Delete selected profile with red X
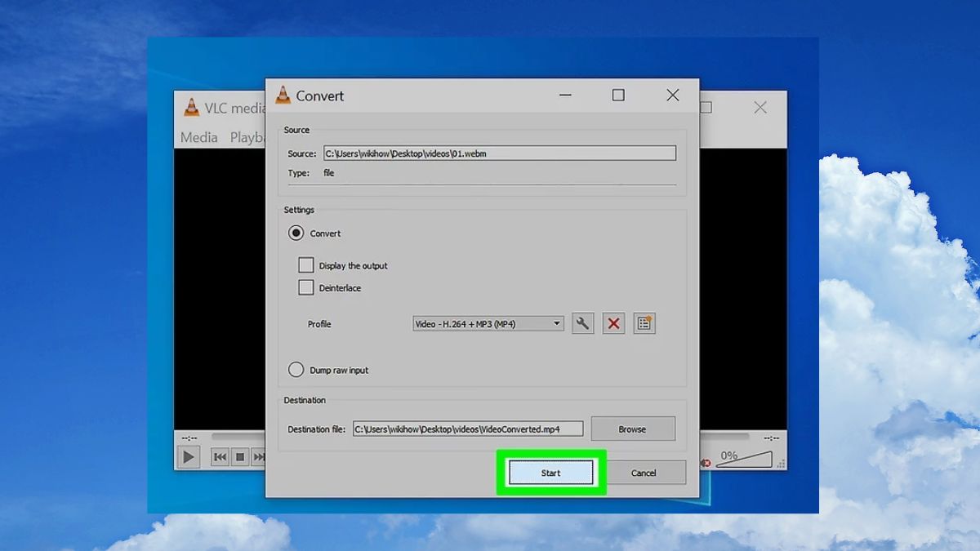 pos(613,323)
